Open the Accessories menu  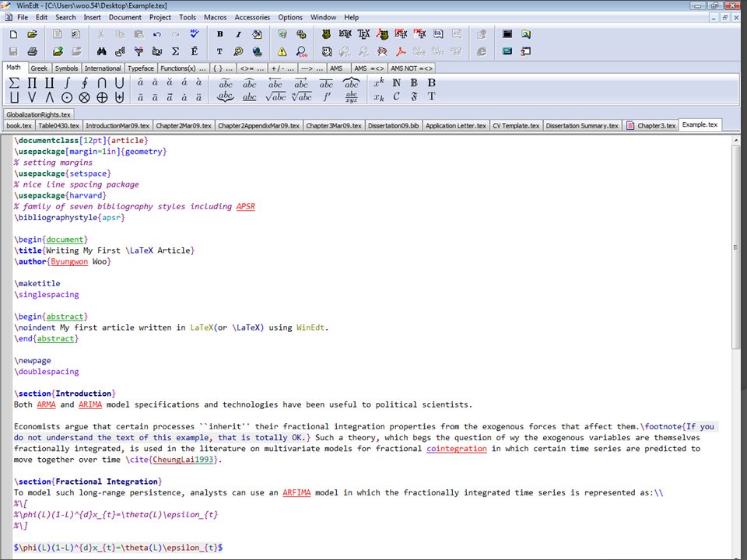[252, 17]
